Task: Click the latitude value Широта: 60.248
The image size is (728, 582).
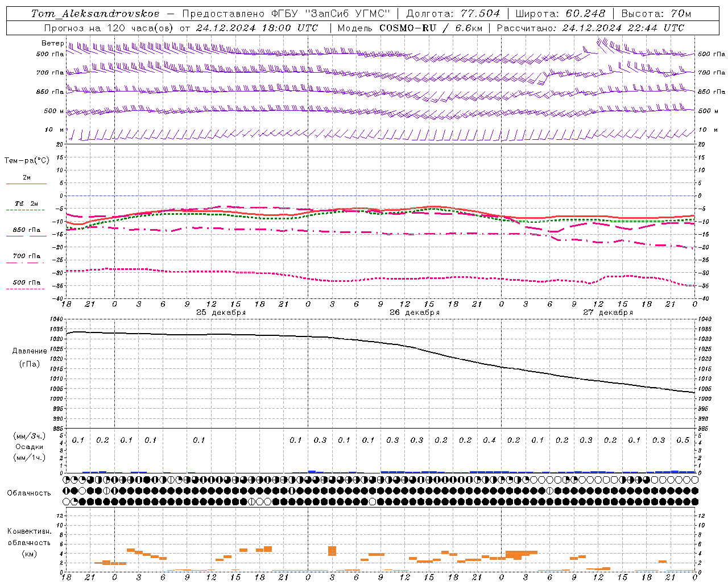Action: coord(560,14)
